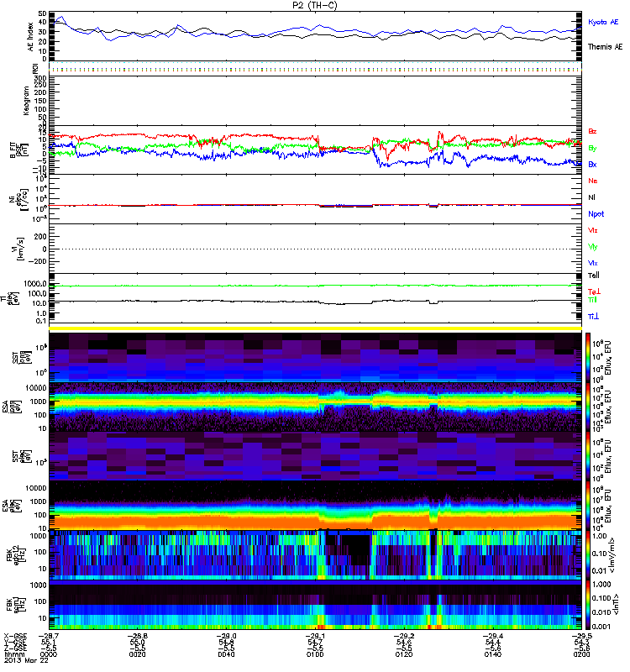
Task: Click the X-GSE value '-28.8'
Action: 136,636
